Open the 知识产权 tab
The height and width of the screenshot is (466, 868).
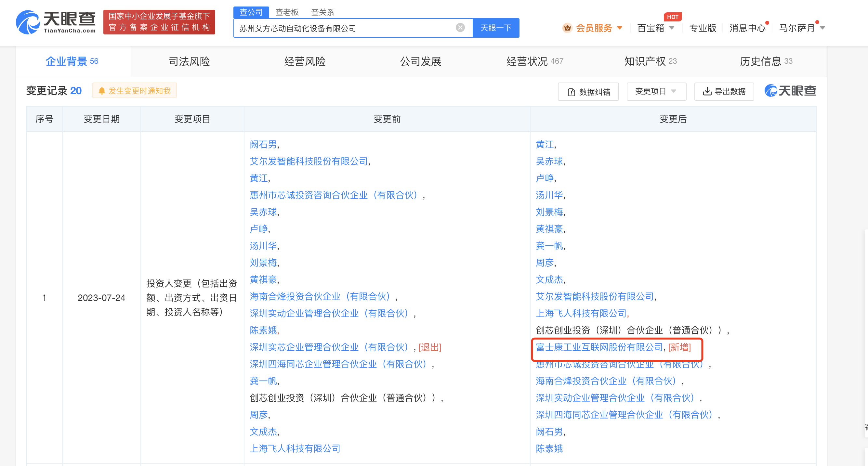point(650,61)
